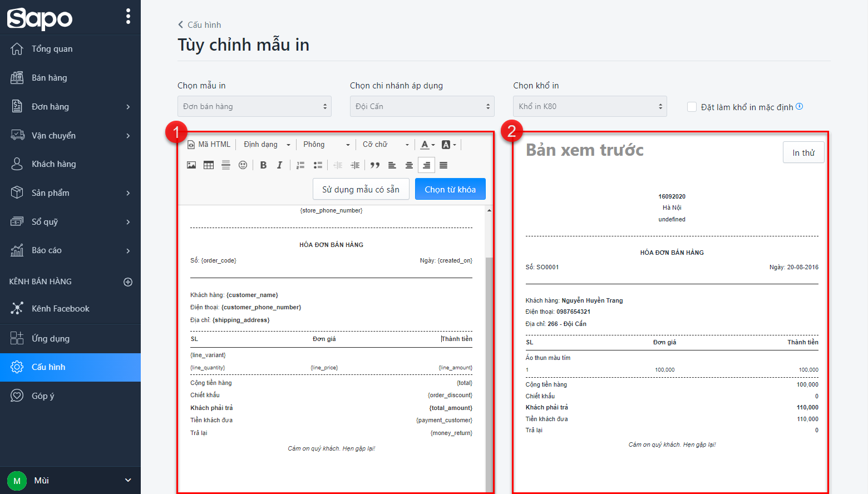
Task: Open Ứng dụng in the sidebar
Action: (x=70, y=339)
